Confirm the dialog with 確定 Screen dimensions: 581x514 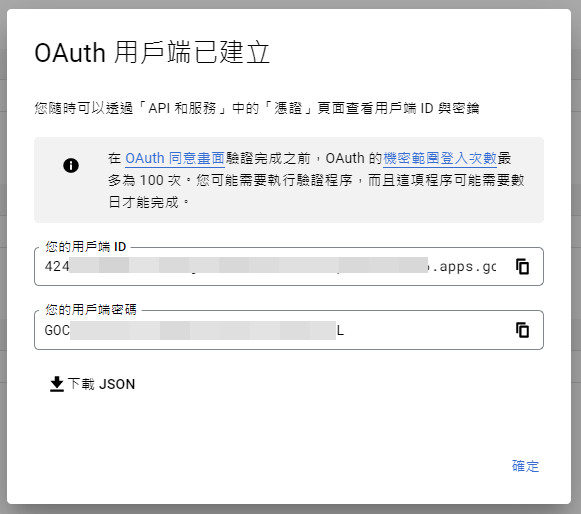(x=525, y=466)
